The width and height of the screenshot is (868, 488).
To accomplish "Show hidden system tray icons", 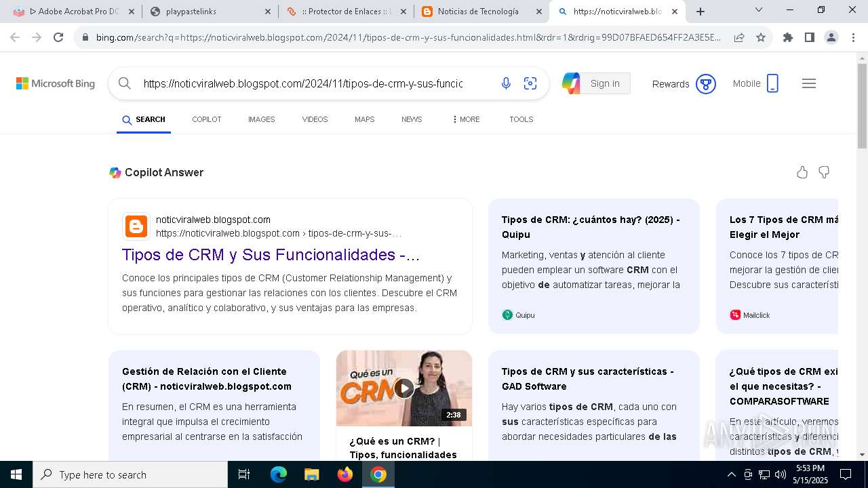I will click(731, 475).
